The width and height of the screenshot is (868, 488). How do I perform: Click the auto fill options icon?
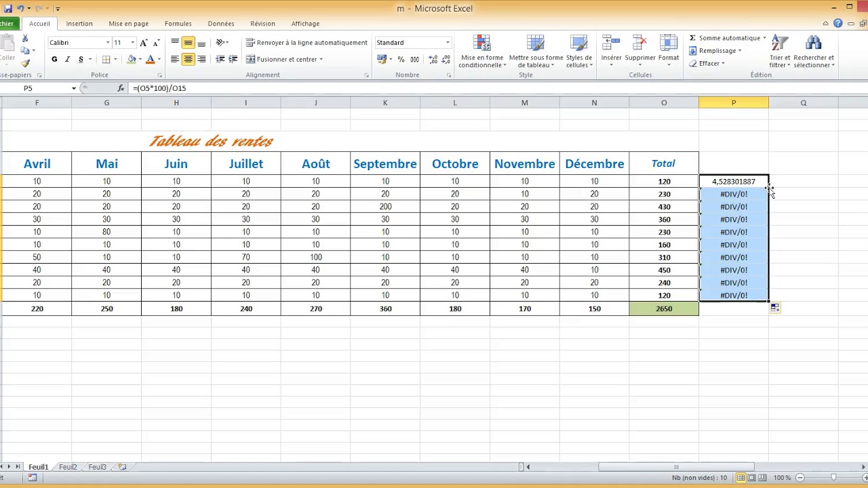pyautogui.click(x=774, y=308)
